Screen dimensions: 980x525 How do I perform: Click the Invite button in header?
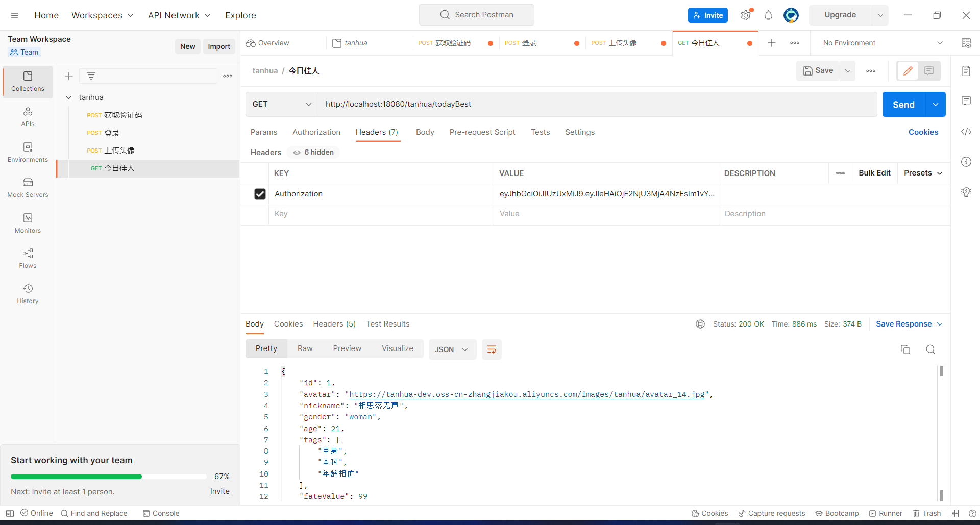click(x=708, y=15)
